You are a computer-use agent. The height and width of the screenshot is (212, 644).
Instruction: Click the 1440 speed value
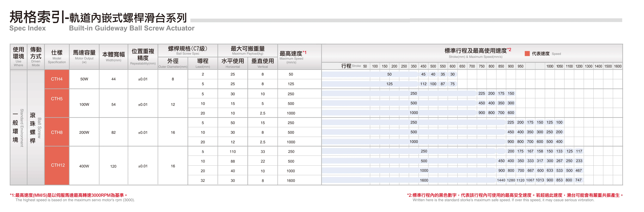click(501, 180)
